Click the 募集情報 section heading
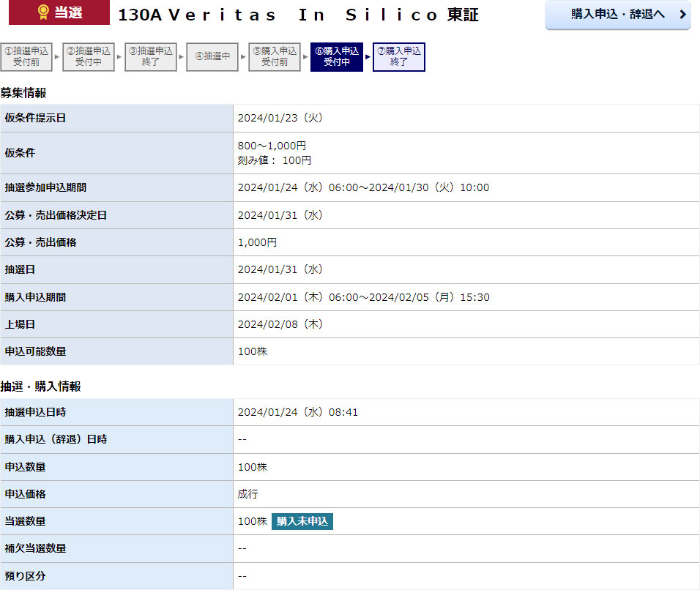Viewport: 700px width, 590px height. (x=23, y=93)
